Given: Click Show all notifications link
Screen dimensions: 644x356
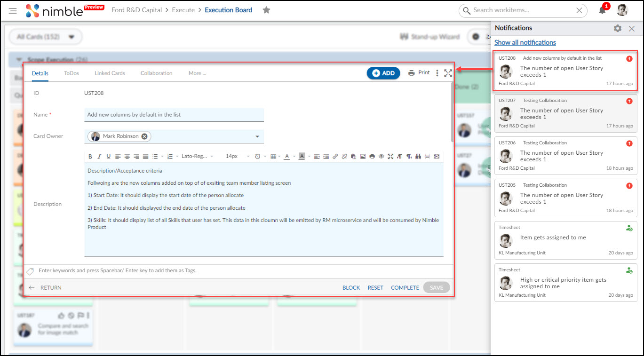Looking at the screenshot, I should coord(525,42).
